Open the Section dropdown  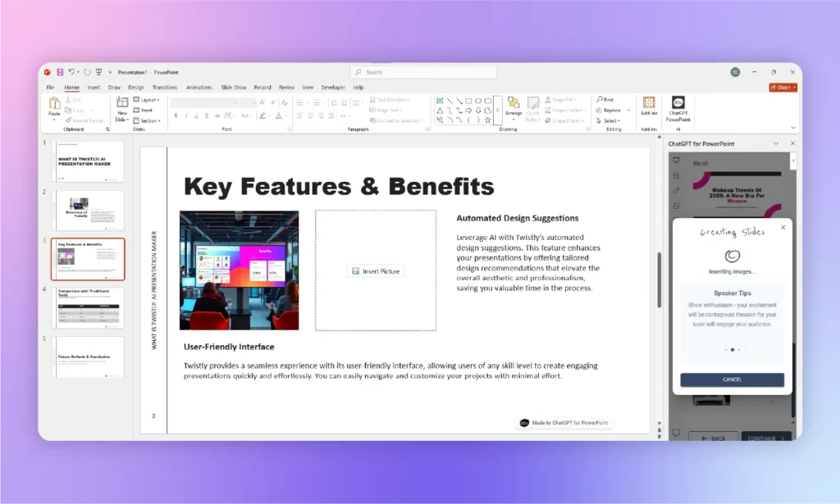[146, 120]
